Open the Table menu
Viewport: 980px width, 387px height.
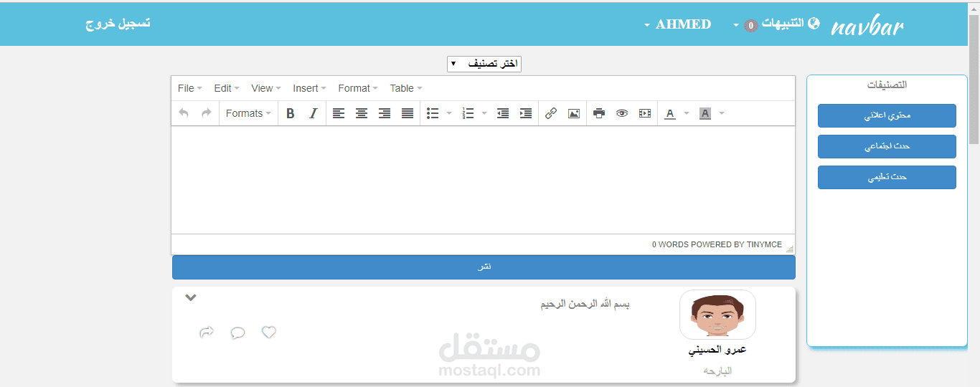406,88
